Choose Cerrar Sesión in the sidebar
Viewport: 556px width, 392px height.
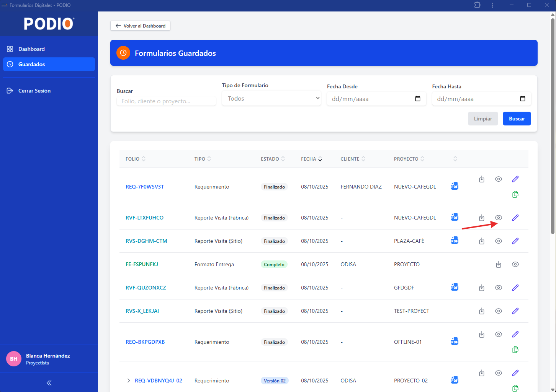[49, 91]
